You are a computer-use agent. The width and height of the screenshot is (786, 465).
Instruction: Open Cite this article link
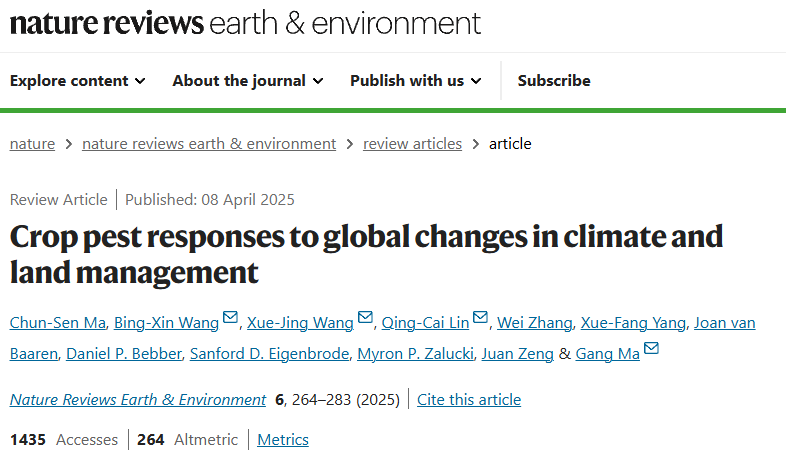click(469, 399)
